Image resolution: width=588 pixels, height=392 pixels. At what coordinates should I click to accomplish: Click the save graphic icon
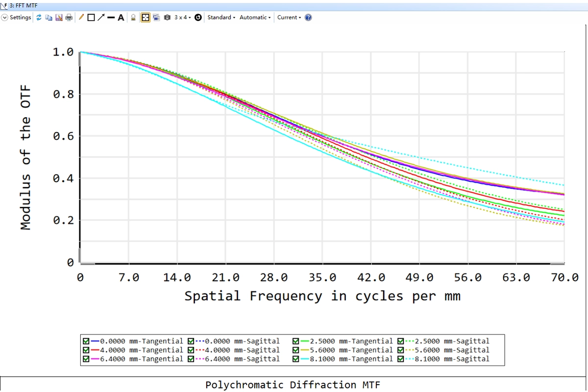[x=58, y=17]
